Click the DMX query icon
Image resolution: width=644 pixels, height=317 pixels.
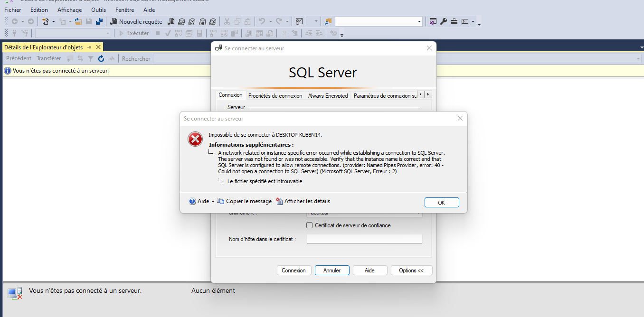(192, 21)
